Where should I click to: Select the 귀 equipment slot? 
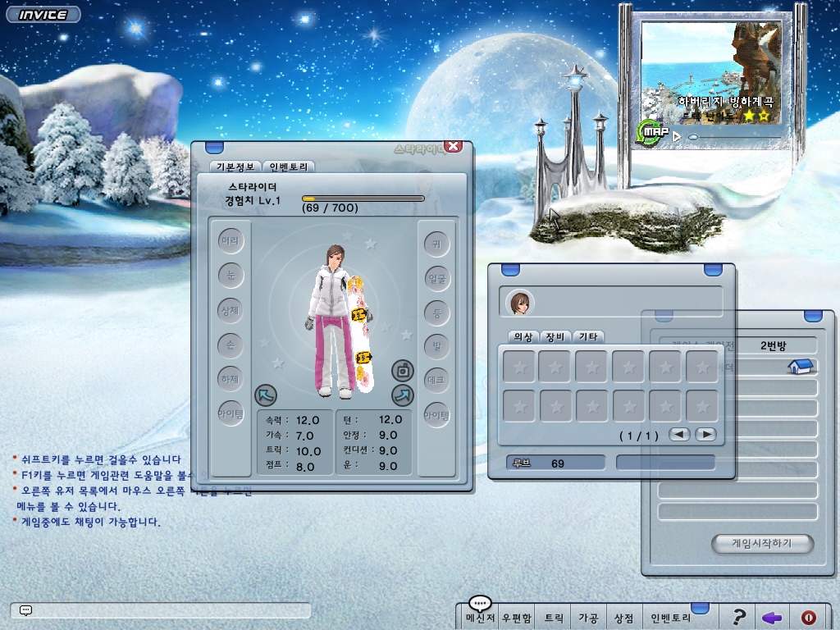436,244
